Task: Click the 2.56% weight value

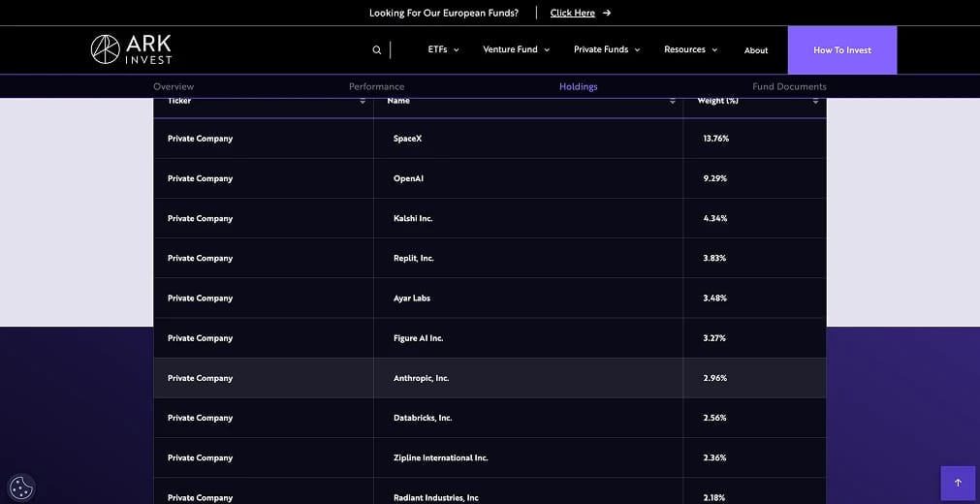Action: (x=714, y=418)
